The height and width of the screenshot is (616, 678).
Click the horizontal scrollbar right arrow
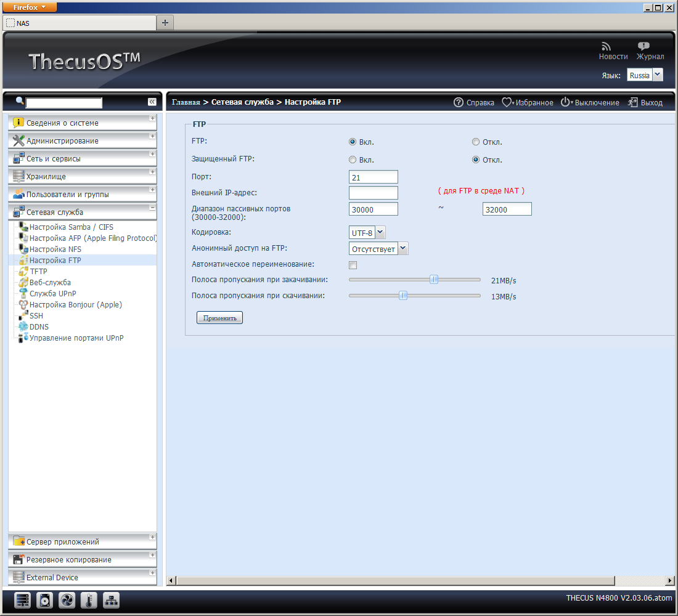(x=670, y=580)
